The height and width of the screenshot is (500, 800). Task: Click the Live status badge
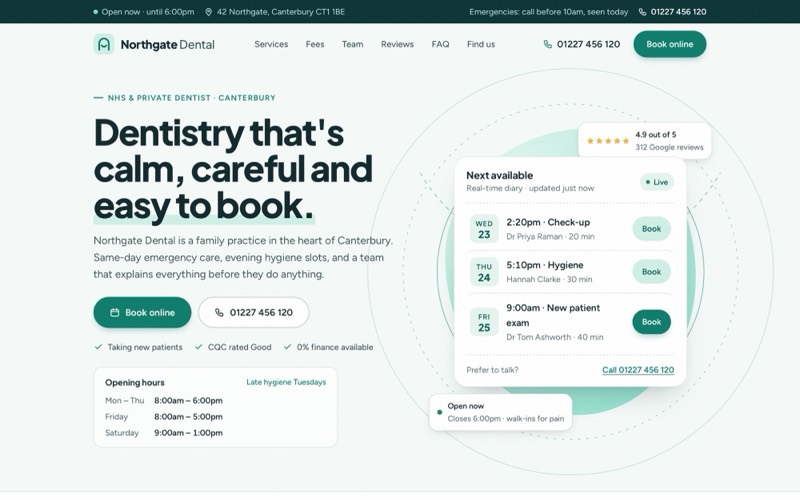(x=657, y=182)
